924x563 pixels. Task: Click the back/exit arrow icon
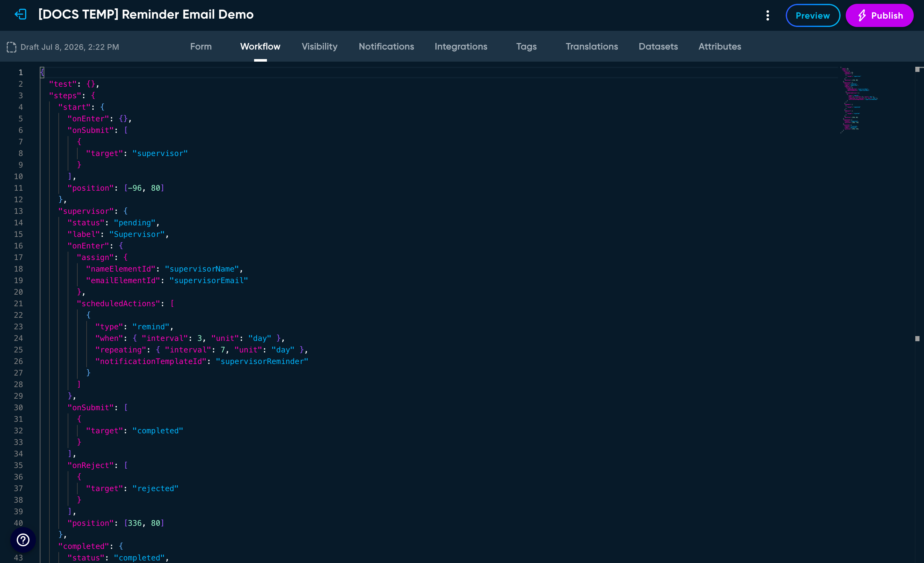point(21,15)
